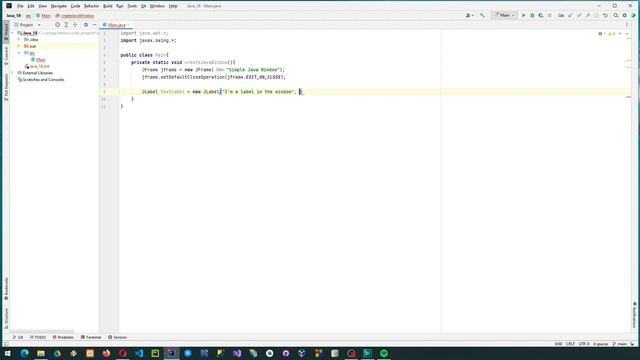Run the Main configuration with the play icon
Image resolution: width=640 pixels, height=360 pixels.
523,16
